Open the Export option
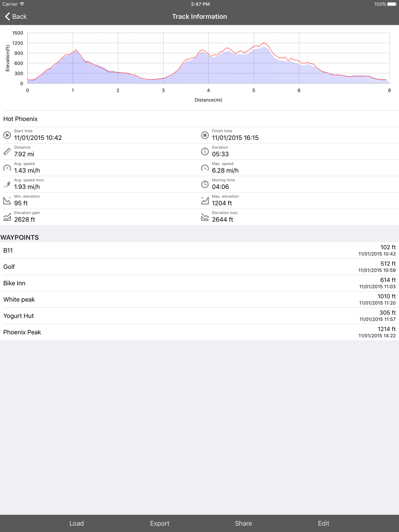 tap(160, 523)
